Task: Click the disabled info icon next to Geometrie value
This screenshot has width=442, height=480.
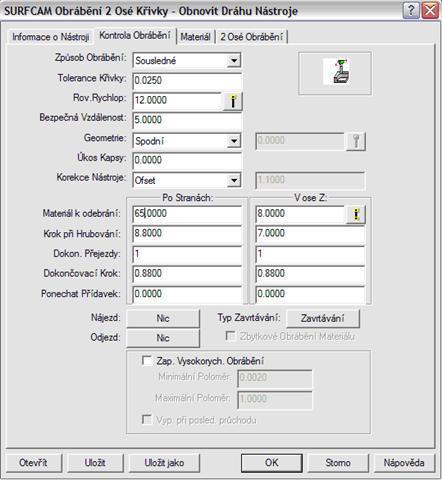Action: (356, 141)
